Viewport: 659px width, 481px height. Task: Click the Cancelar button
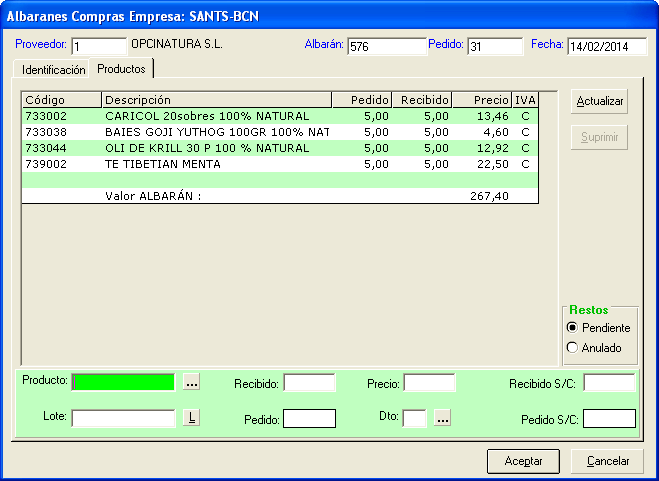[x=608, y=461]
